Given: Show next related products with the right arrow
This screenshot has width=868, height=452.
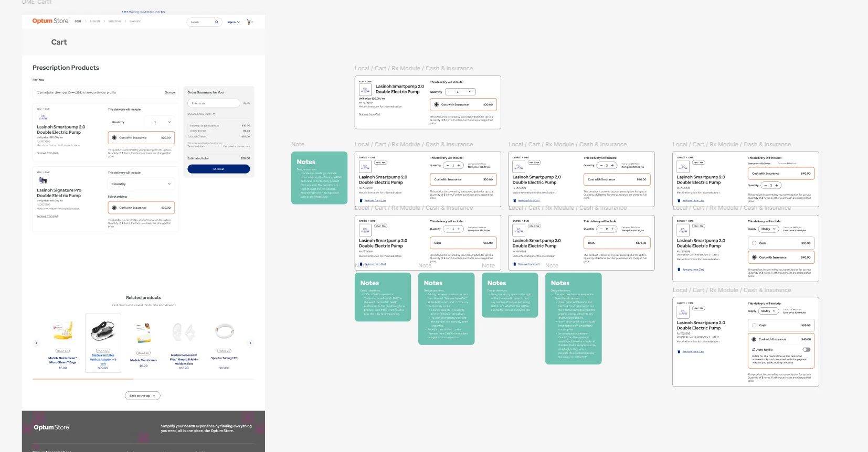Looking at the screenshot, I should [x=250, y=343].
